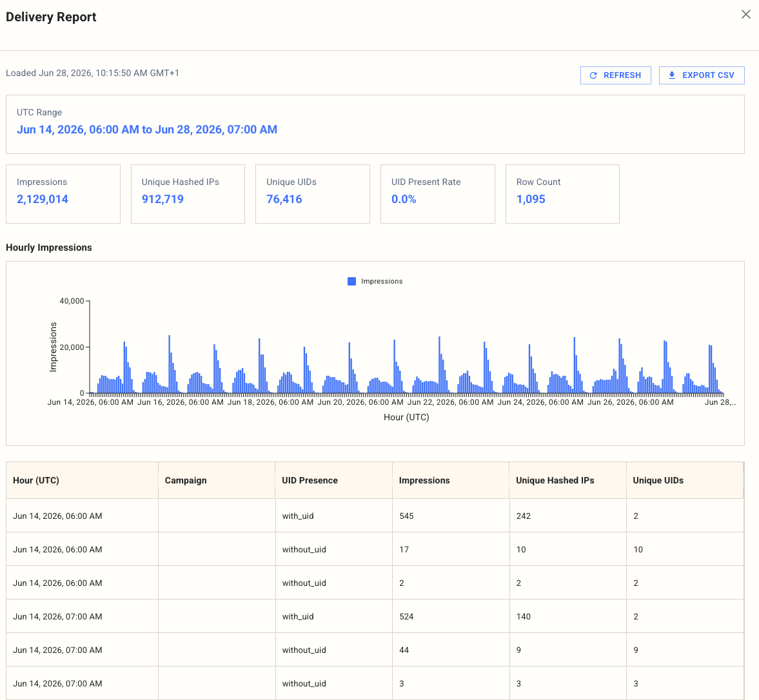Viewport: 759px width, 700px height.
Task: Click the Jun 24, 2026, 06:00 AM axis label
Action: point(540,402)
